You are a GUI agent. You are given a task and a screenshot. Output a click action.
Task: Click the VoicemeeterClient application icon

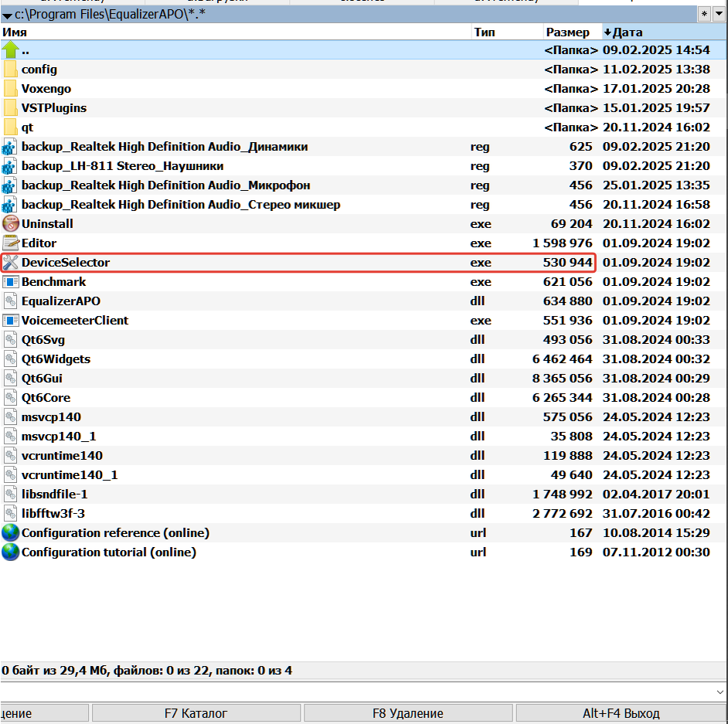point(10,320)
